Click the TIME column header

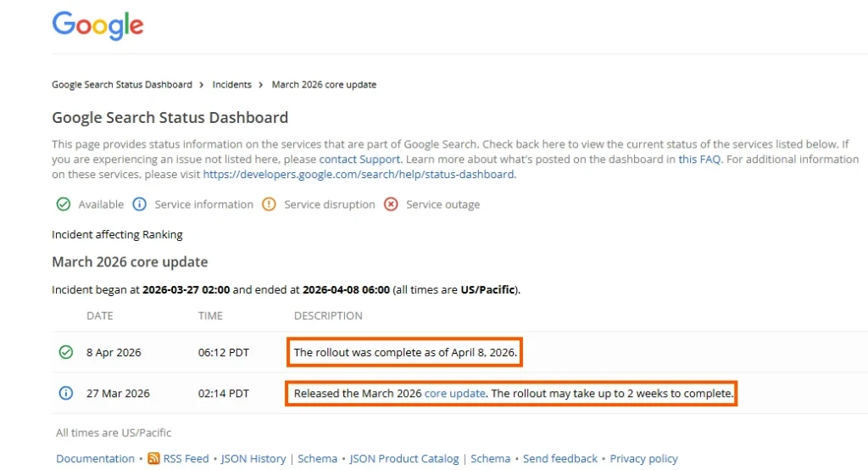point(210,316)
